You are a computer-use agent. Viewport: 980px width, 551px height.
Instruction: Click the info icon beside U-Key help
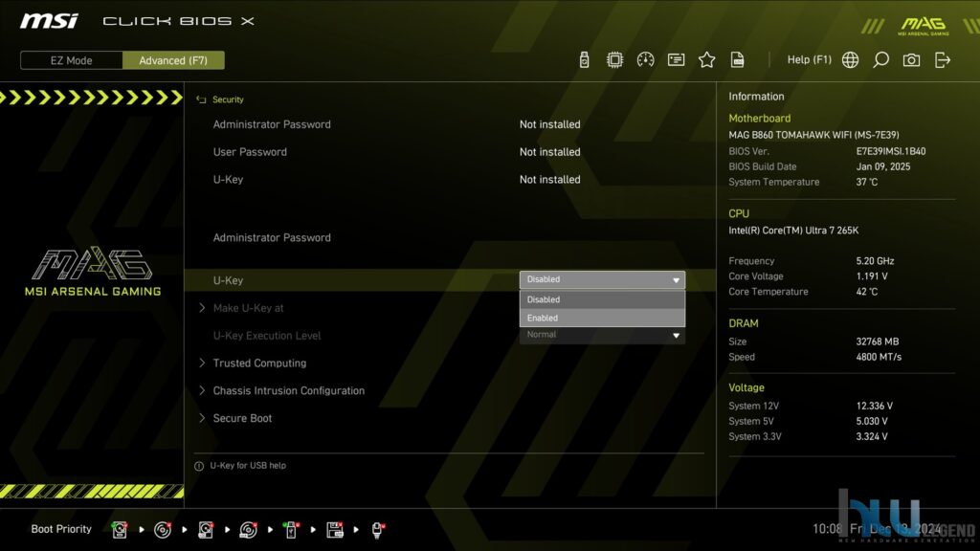[x=199, y=466]
